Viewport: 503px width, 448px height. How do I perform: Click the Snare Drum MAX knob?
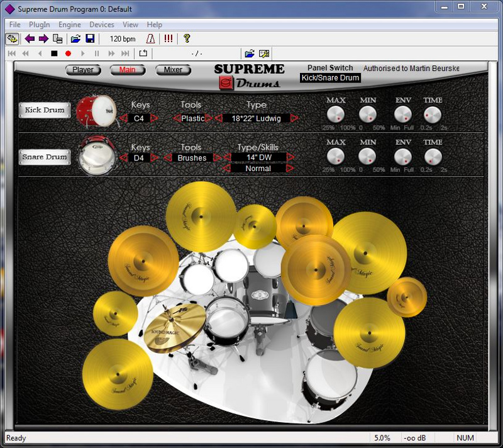tap(336, 157)
